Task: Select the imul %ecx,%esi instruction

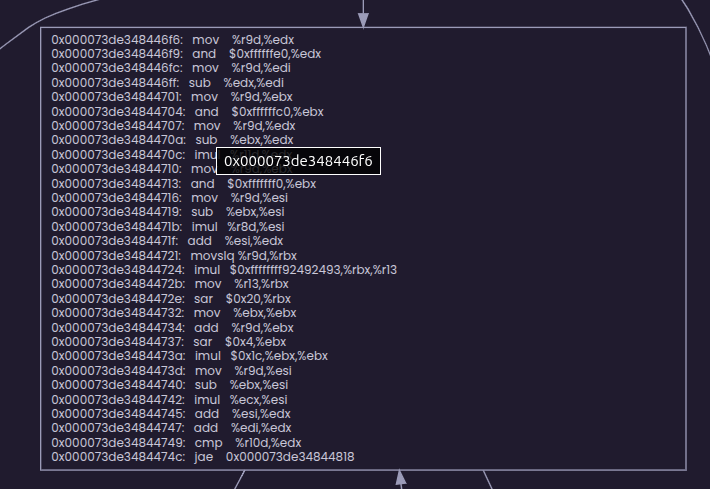Action: point(240,399)
